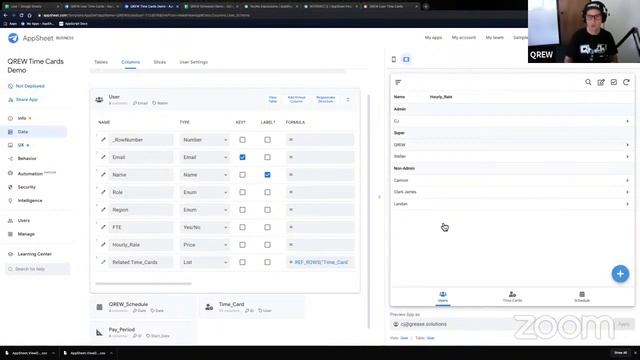This screenshot has height=360, width=640.
Task: Click Add Virtual Column button
Action: pyautogui.click(x=296, y=99)
